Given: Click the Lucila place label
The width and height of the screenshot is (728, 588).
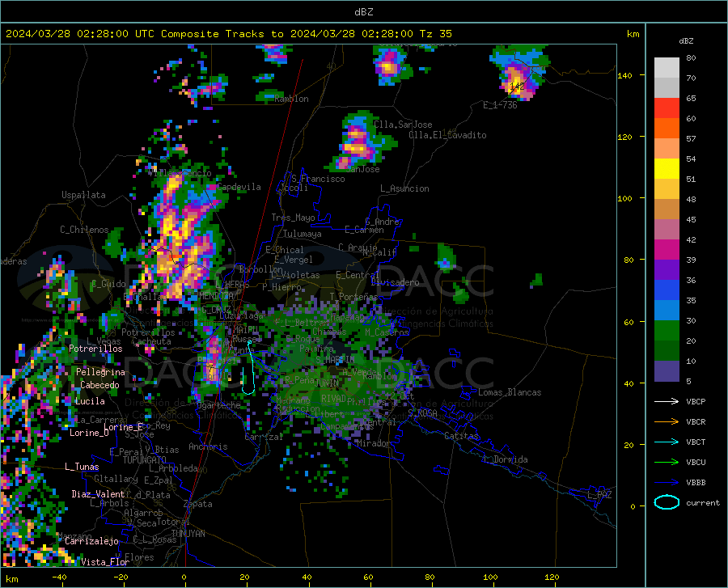Looking at the screenshot, I should (x=90, y=401).
